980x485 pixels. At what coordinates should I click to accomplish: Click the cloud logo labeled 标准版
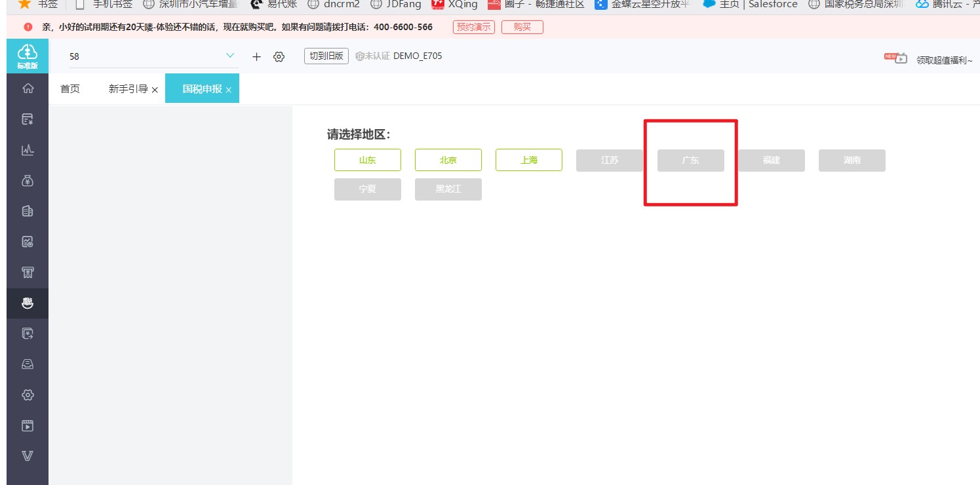point(28,56)
